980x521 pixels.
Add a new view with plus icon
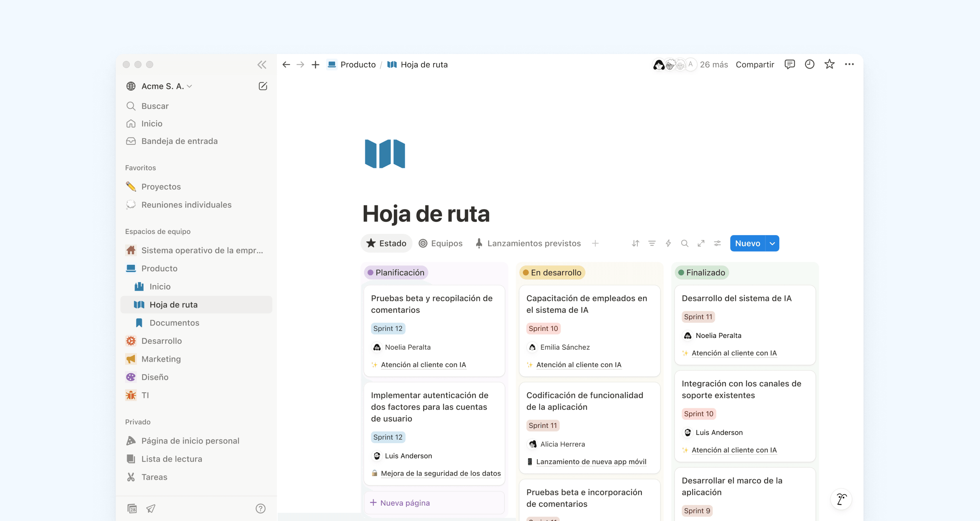(x=595, y=243)
